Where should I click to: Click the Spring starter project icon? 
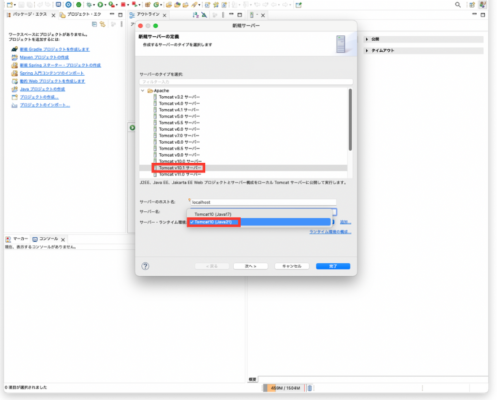coord(14,65)
